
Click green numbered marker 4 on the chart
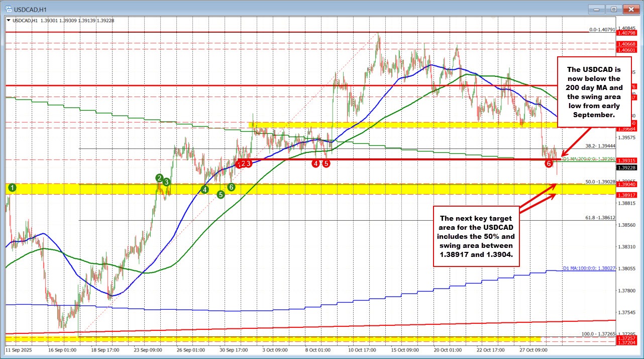(x=204, y=189)
